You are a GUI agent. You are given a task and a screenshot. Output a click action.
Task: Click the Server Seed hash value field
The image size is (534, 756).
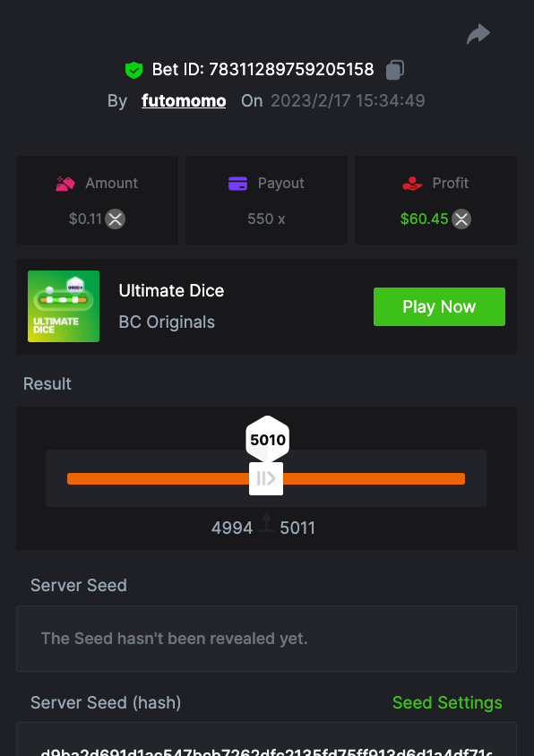tap(266, 740)
